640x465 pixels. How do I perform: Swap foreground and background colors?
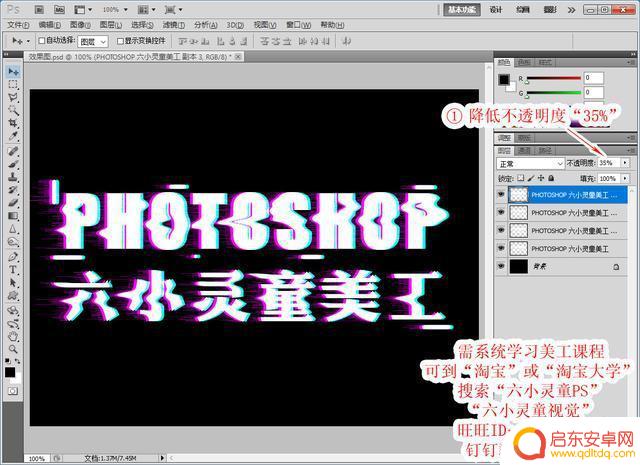(x=18, y=361)
